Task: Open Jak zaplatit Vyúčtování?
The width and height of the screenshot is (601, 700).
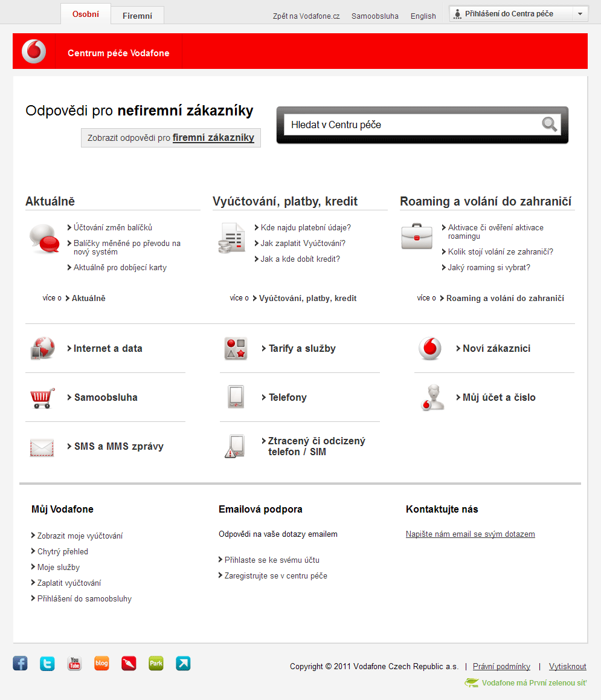Action: [303, 243]
